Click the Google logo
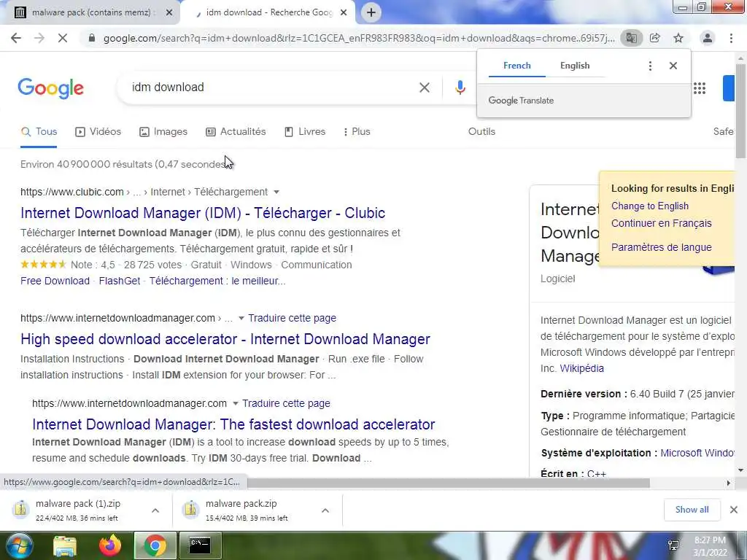This screenshot has width=747, height=560. point(51,88)
